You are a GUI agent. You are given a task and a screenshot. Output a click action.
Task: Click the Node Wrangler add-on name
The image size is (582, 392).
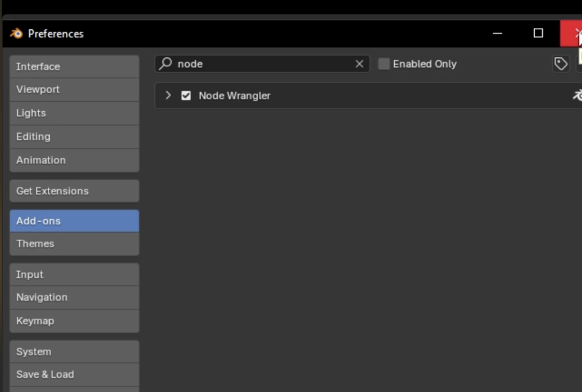(234, 96)
